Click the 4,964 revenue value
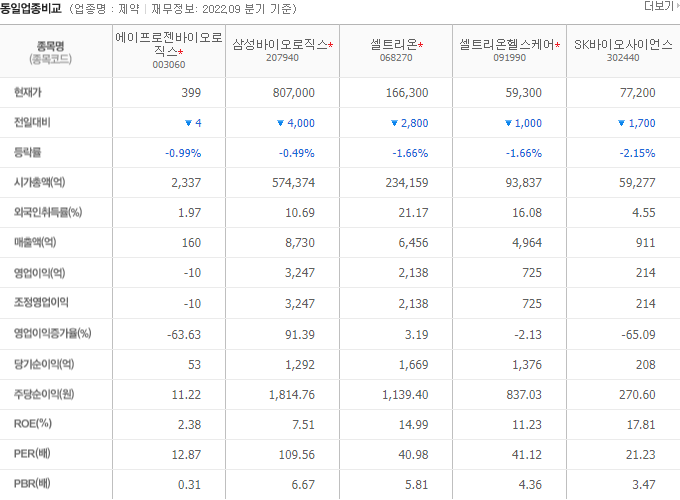The width and height of the screenshot is (680, 500). click(527, 243)
